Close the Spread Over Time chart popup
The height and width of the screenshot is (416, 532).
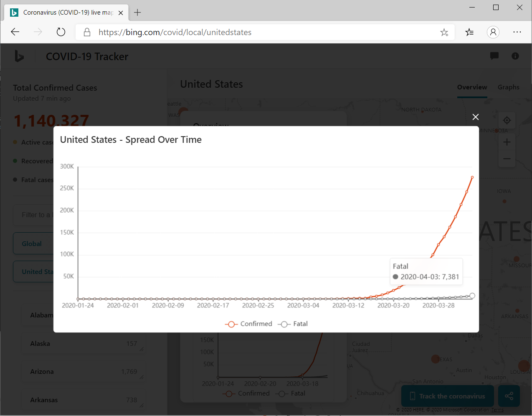475,117
